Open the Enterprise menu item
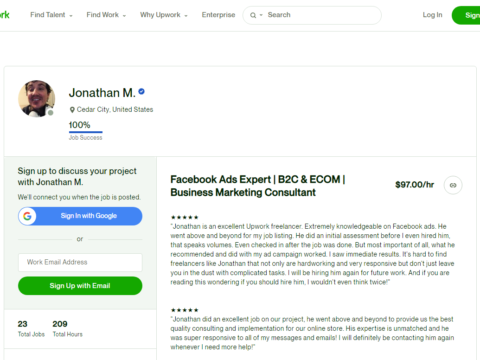Image resolution: width=480 pixels, height=360 pixels. click(218, 15)
